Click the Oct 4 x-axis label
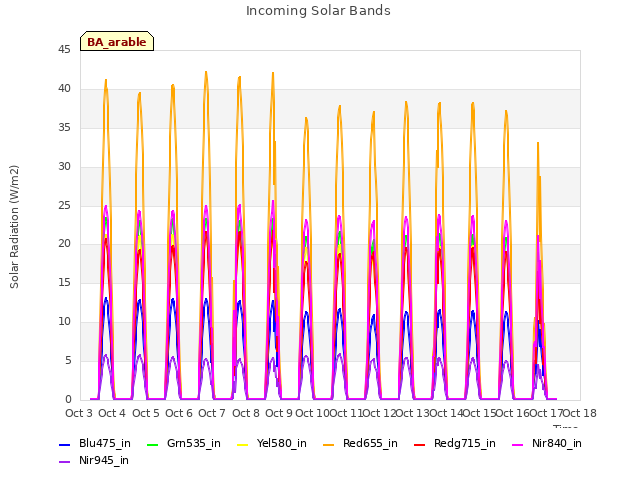 pyautogui.click(x=112, y=413)
